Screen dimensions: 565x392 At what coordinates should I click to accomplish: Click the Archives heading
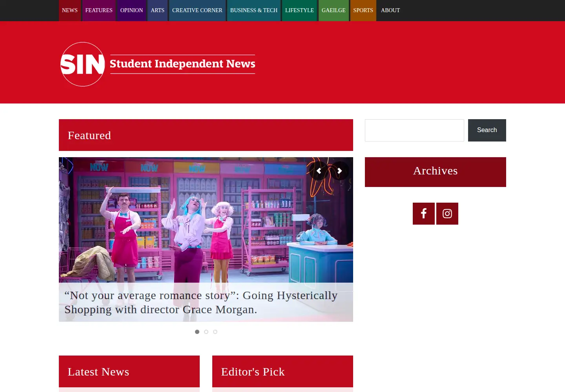436,171
